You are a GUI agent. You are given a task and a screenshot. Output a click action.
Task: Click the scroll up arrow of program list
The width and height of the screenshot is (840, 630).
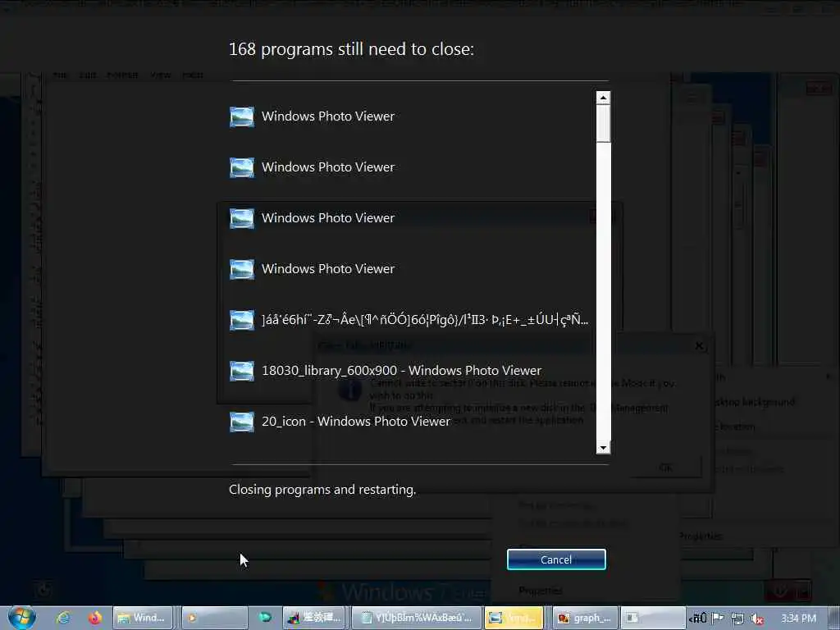pos(603,98)
